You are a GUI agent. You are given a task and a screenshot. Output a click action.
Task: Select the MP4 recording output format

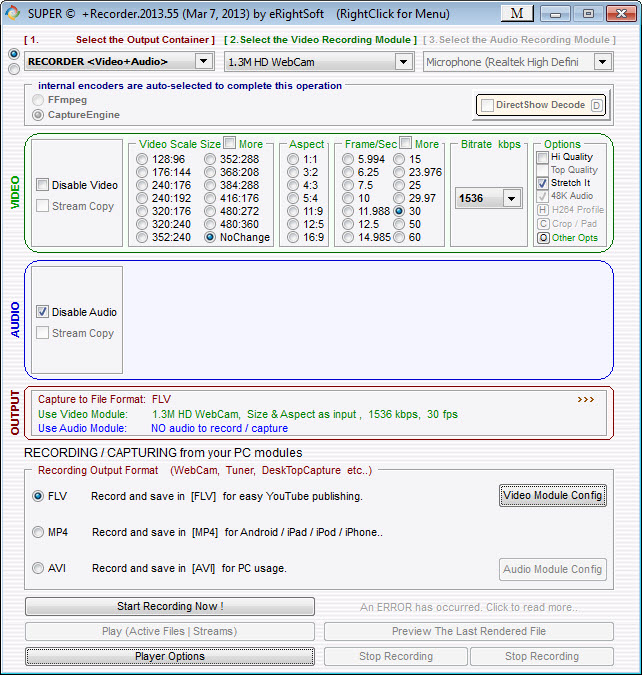coord(38,532)
